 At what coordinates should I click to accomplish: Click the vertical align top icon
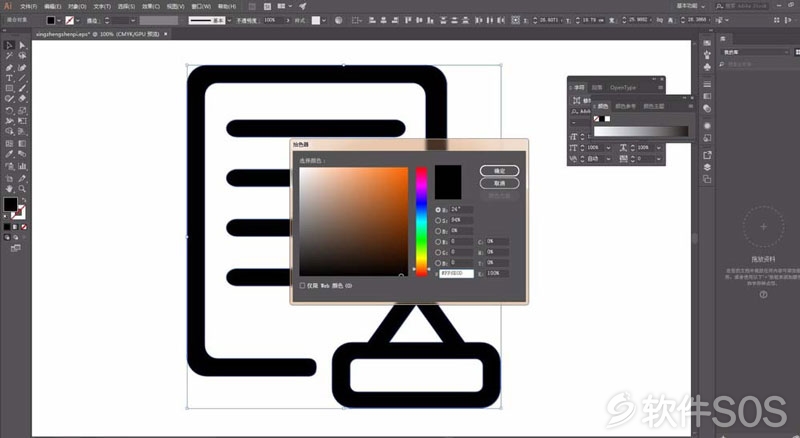[408, 20]
